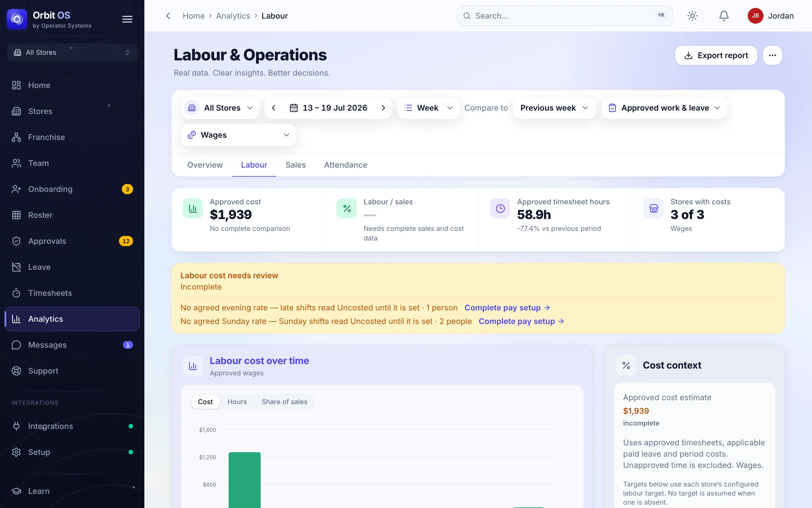
Task: Click the Approved cost chart icon
Action: tap(193, 208)
